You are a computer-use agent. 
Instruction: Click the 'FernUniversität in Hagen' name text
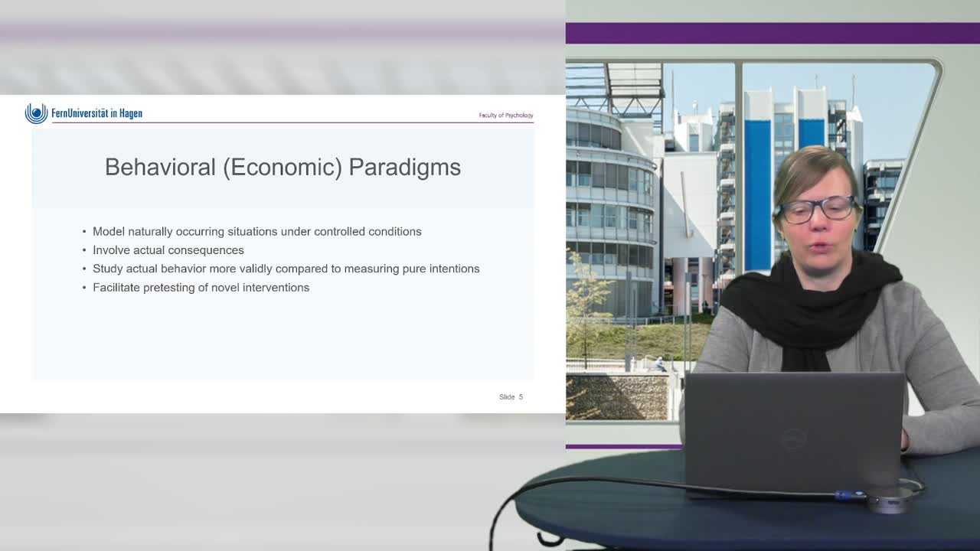[x=96, y=113]
